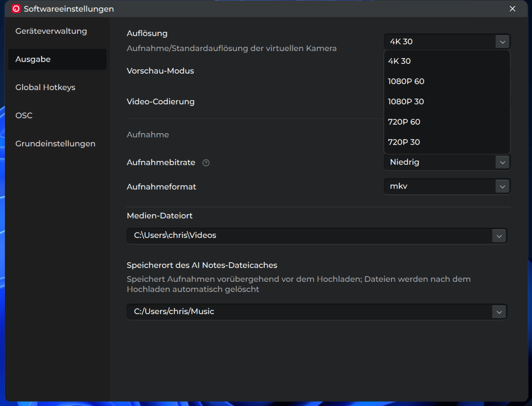Image resolution: width=532 pixels, height=406 pixels.
Task: Select 1080P 60 resolution option
Action: point(447,82)
